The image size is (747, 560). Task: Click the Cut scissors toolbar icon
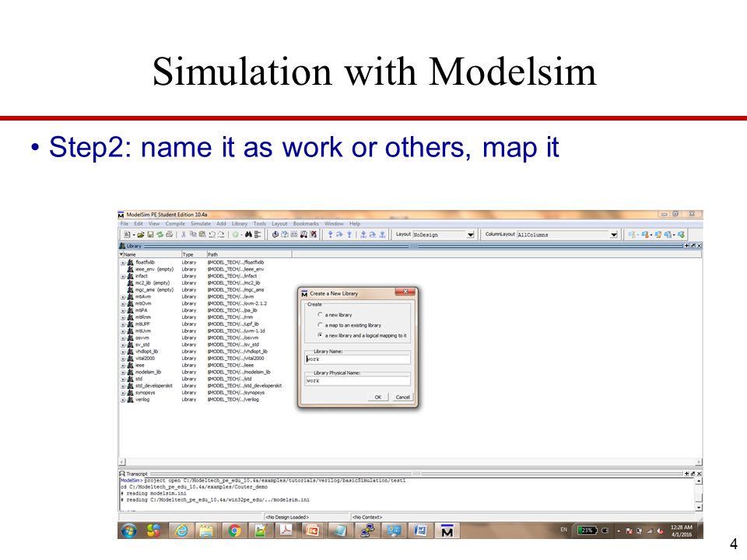[x=184, y=234]
